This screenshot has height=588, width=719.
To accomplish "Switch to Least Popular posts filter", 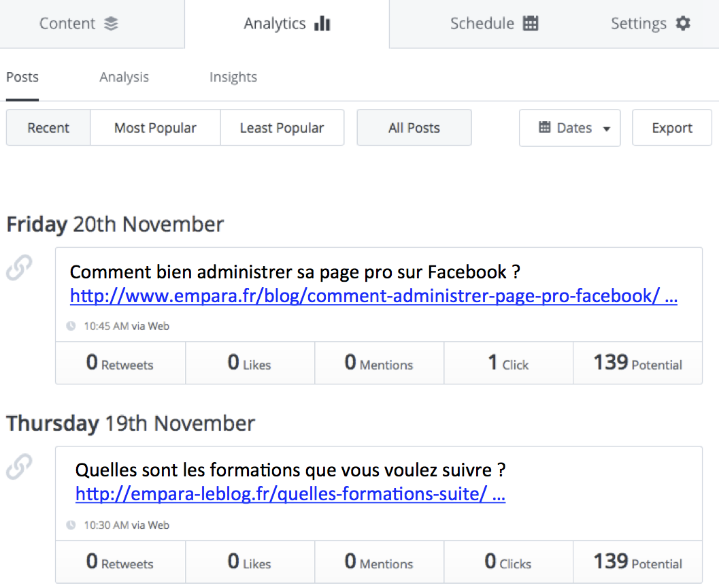I will [282, 128].
